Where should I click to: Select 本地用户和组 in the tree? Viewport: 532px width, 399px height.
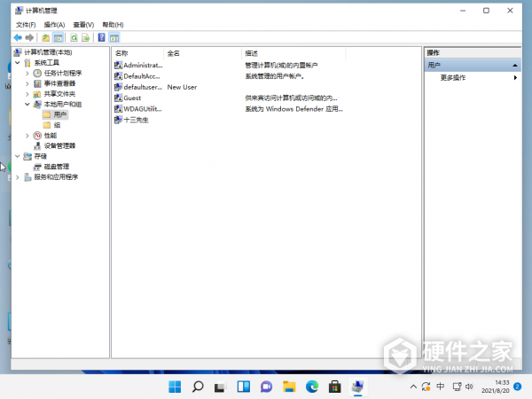pos(63,105)
